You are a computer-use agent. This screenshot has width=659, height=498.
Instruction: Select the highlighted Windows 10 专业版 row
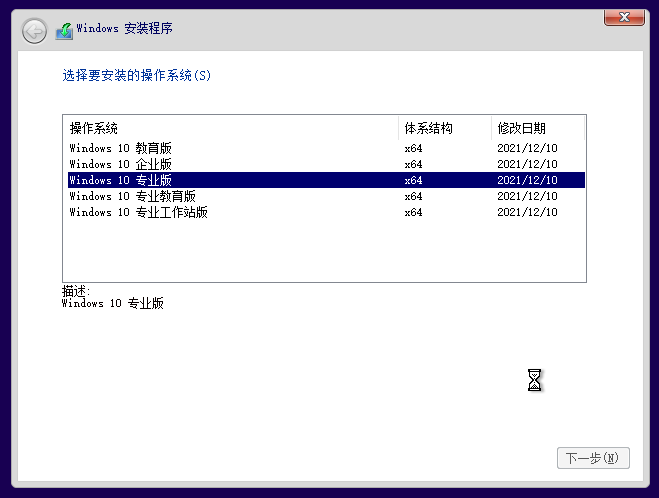pos(326,180)
